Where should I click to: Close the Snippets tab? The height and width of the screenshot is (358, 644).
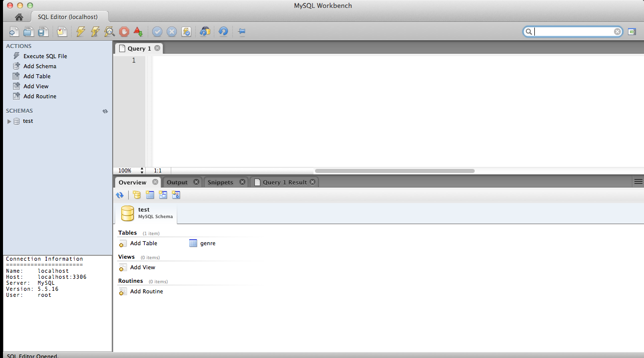point(242,182)
